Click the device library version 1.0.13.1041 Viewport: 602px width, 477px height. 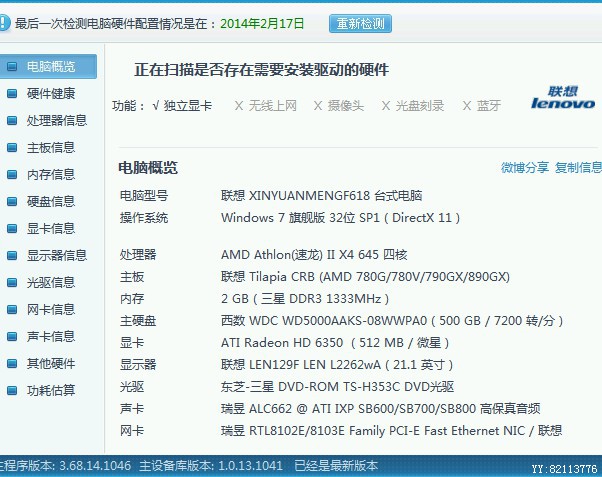[250, 466]
